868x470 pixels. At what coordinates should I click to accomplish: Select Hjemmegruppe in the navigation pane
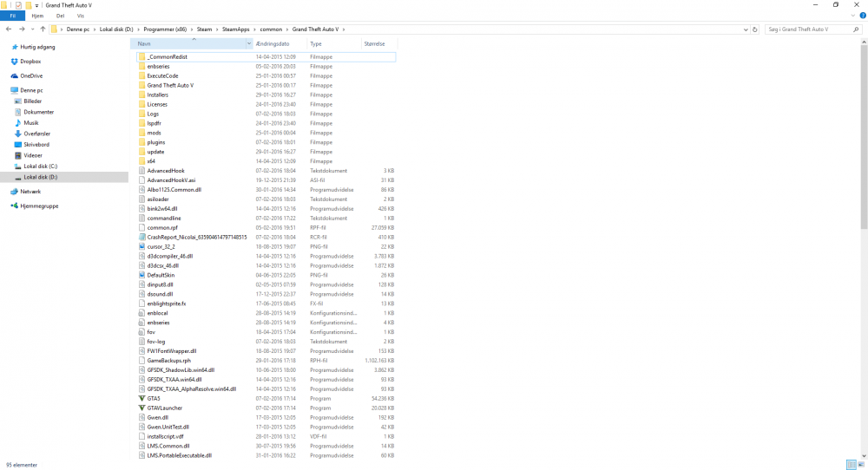(x=39, y=206)
